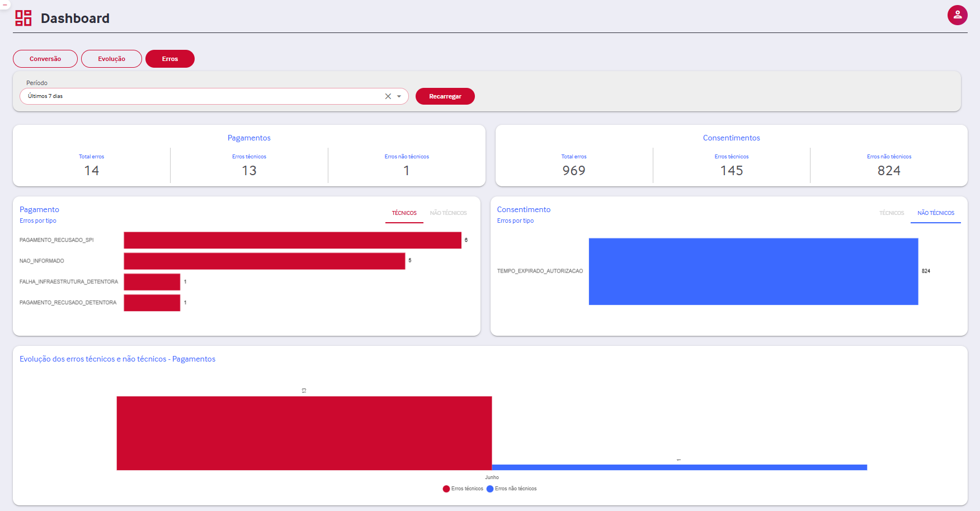Switch to the Conversão tab
980x511 pixels.
(x=45, y=59)
